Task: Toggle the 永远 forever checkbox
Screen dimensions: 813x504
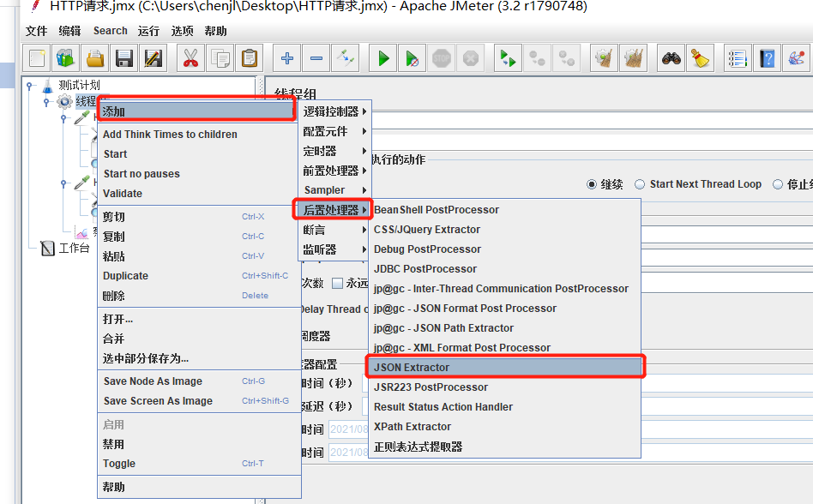Action: tap(338, 284)
